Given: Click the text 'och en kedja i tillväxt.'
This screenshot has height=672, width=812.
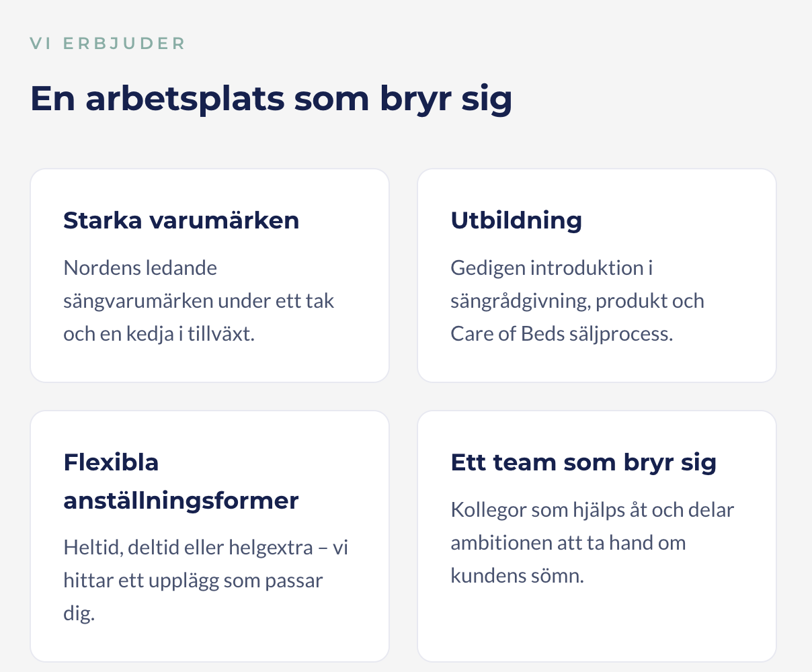Looking at the screenshot, I should click(159, 333).
